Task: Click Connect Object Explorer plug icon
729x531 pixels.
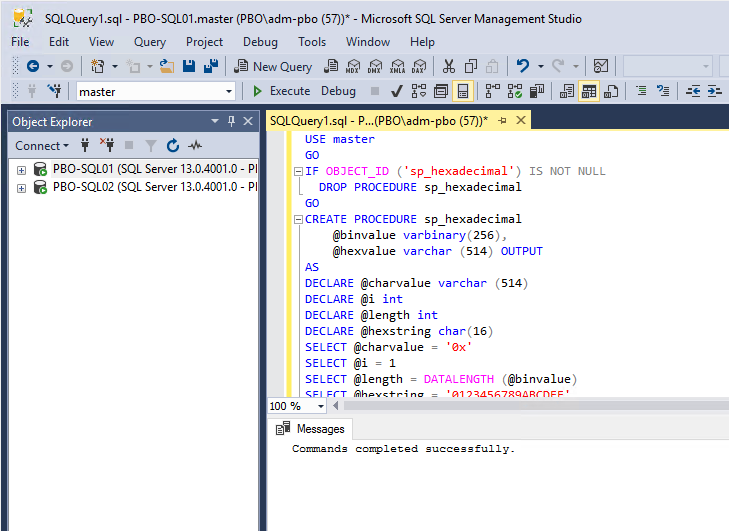Action: click(85, 146)
